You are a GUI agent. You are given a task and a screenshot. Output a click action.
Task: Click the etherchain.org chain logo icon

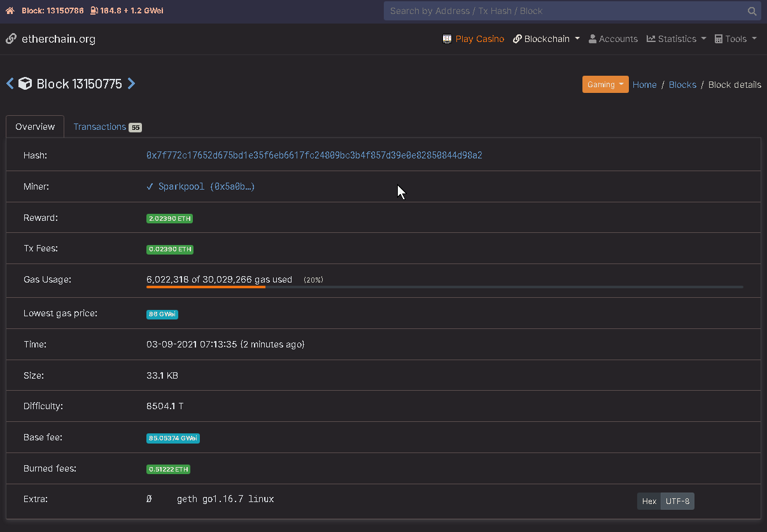[x=11, y=39]
